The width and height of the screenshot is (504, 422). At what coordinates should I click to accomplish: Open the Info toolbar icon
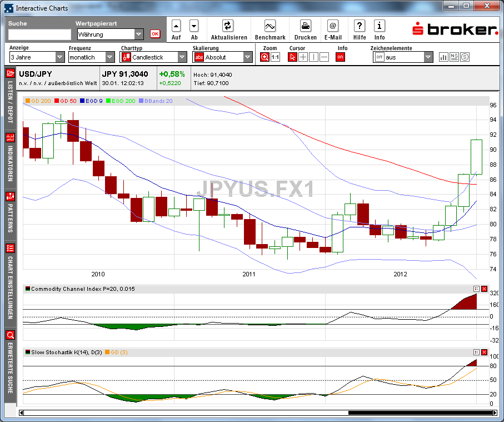(380, 26)
